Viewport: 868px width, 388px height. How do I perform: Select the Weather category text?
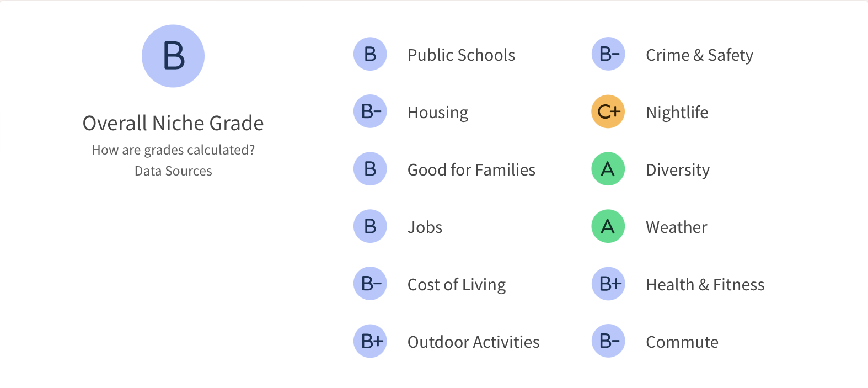pyautogui.click(x=676, y=227)
